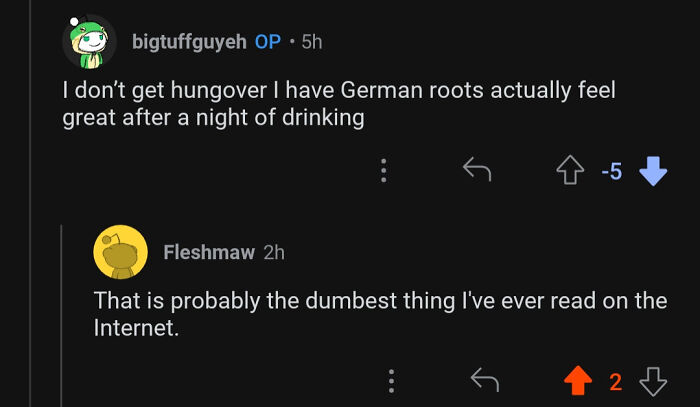This screenshot has width=700, height=407.
Task: Open Fleshmaw's yellow avatar
Action: tap(120, 253)
